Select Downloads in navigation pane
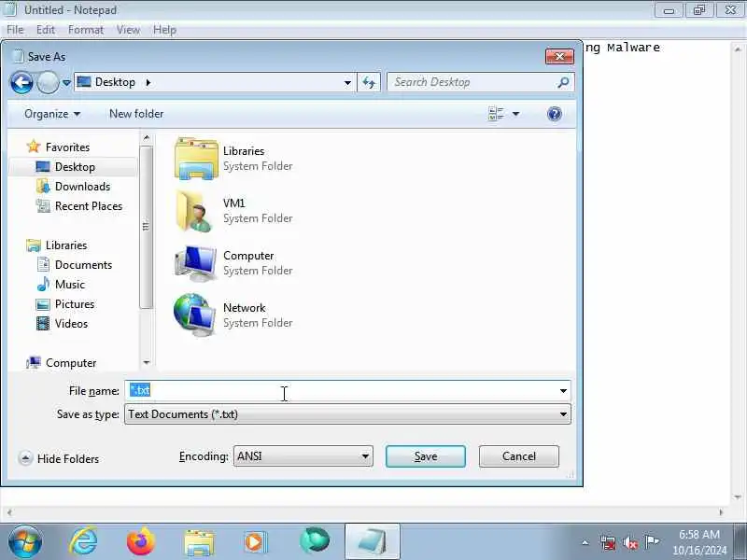This screenshot has height=560, width=747. (x=82, y=186)
